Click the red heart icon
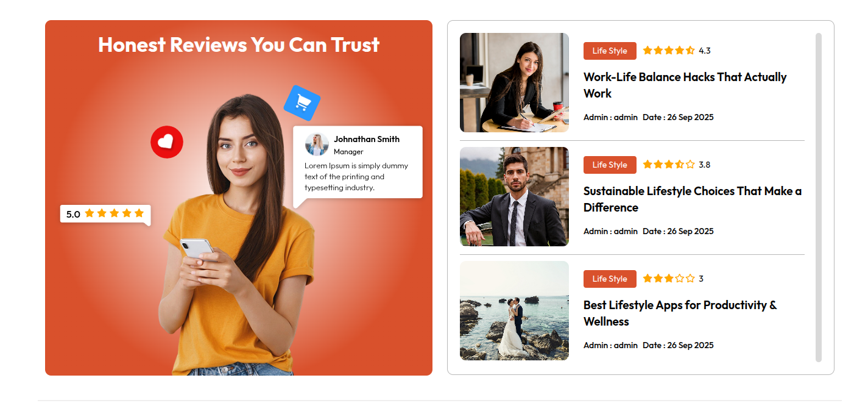868x414 pixels. (167, 142)
